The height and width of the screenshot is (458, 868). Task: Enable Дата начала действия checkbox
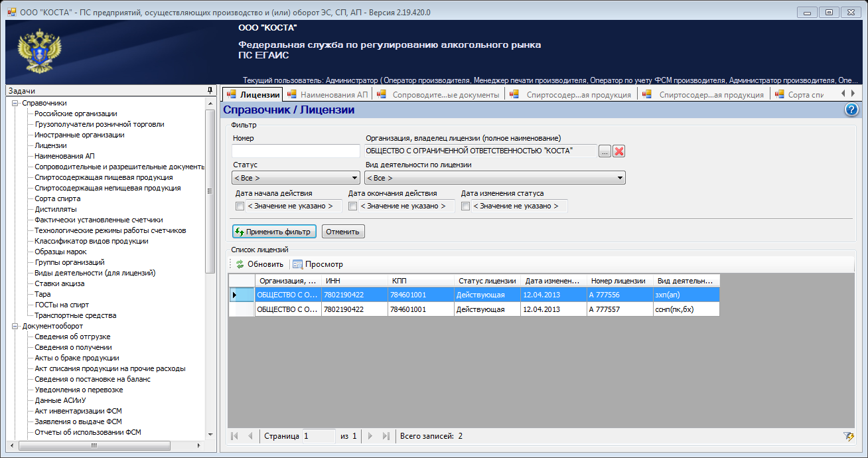(x=240, y=206)
